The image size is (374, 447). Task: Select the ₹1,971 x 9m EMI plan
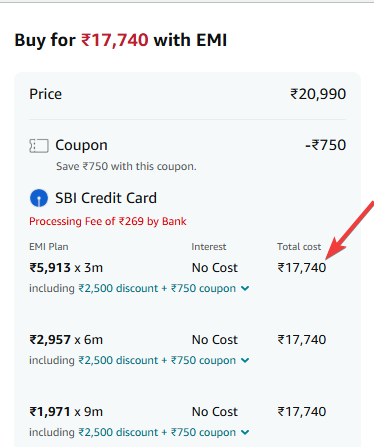(x=66, y=412)
